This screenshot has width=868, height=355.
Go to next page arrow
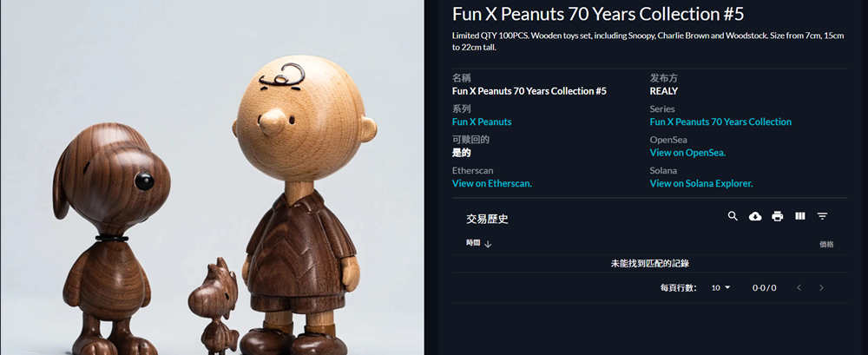[821, 287]
